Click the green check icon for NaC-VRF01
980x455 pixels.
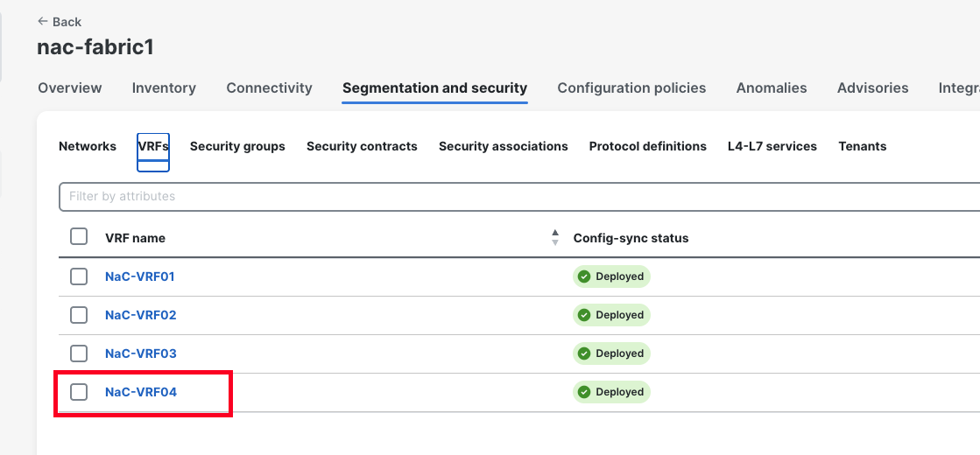point(584,276)
